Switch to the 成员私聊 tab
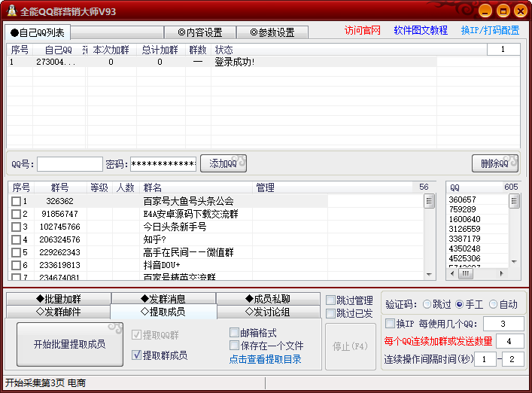Image resolution: width=532 pixels, height=393 pixels. tap(268, 299)
